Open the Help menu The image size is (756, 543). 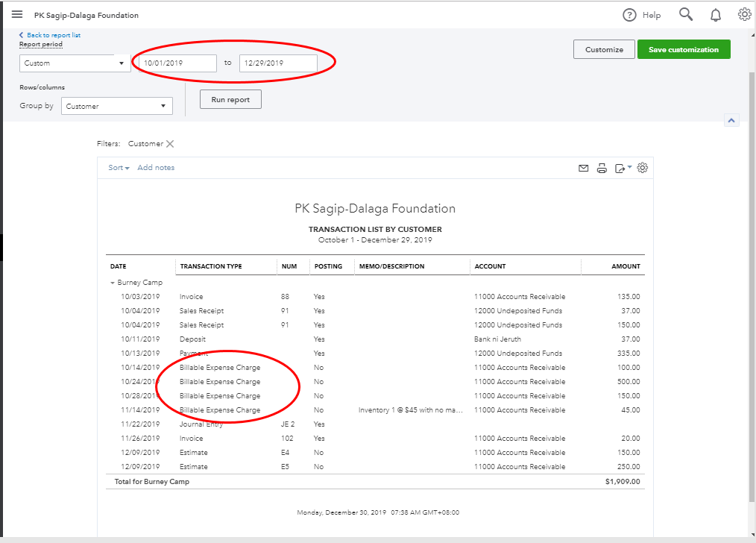tap(642, 16)
